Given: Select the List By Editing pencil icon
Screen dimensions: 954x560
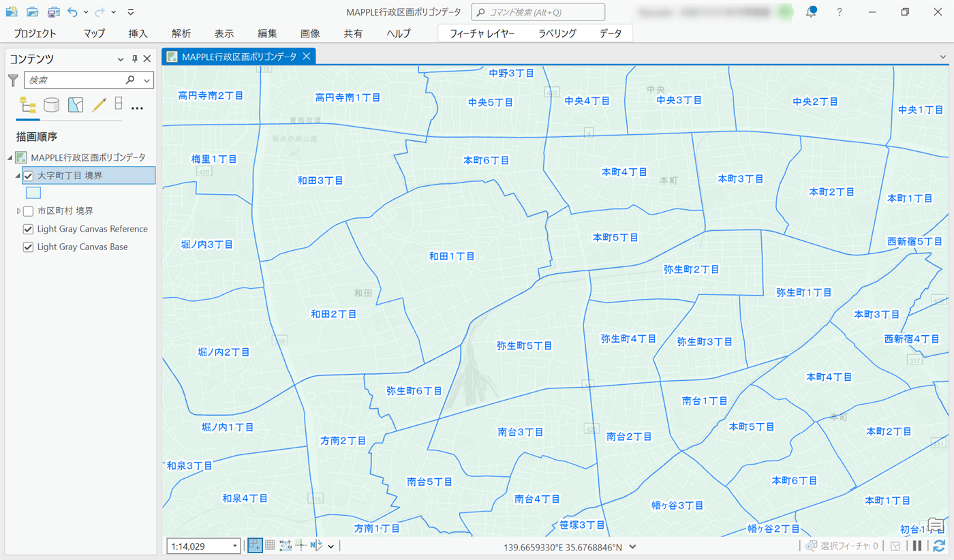Looking at the screenshot, I should (99, 105).
